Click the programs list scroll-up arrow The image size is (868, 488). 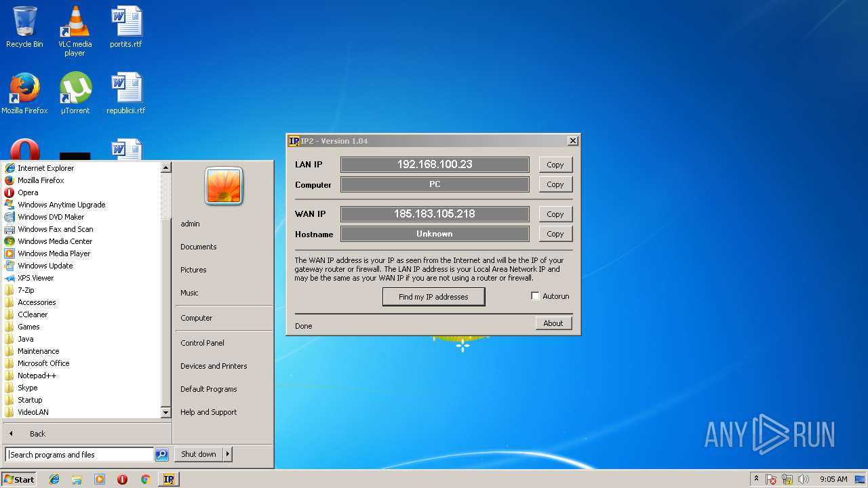click(165, 167)
